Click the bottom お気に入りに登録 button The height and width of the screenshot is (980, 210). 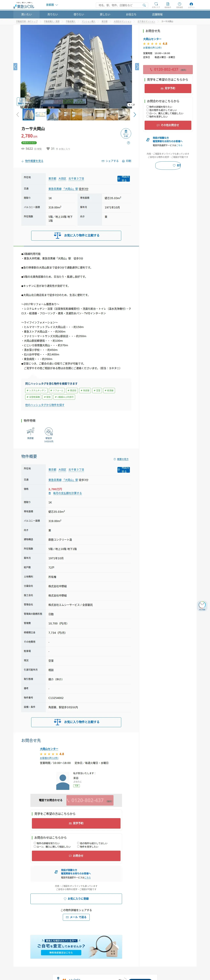pyautogui.click(x=76, y=899)
